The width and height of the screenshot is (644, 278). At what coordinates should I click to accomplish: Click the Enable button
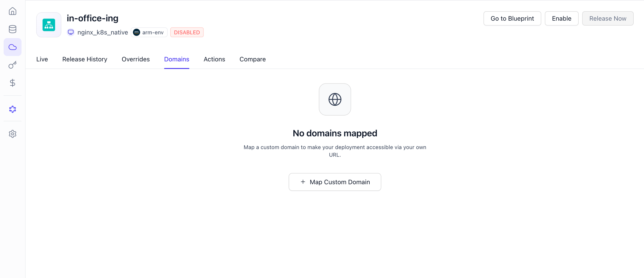coord(562,18)
